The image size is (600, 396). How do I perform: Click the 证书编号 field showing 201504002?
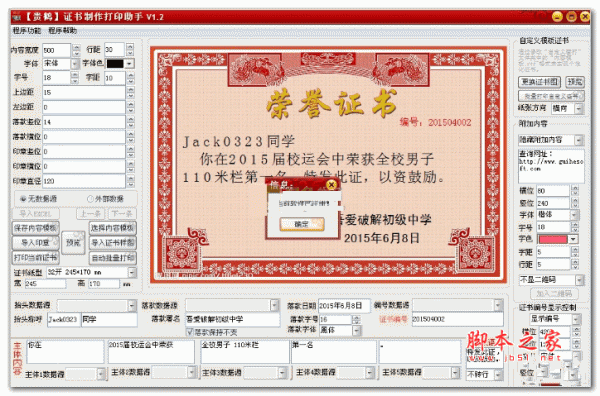pyautogui.click(x=457, y=319)
